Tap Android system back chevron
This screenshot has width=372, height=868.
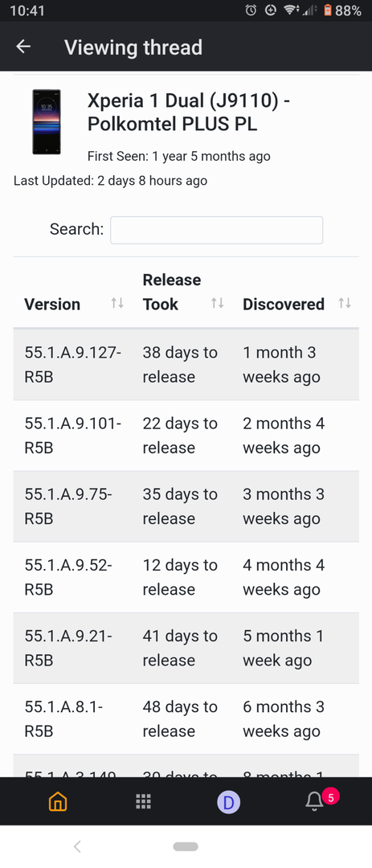[x=77, y=845]
